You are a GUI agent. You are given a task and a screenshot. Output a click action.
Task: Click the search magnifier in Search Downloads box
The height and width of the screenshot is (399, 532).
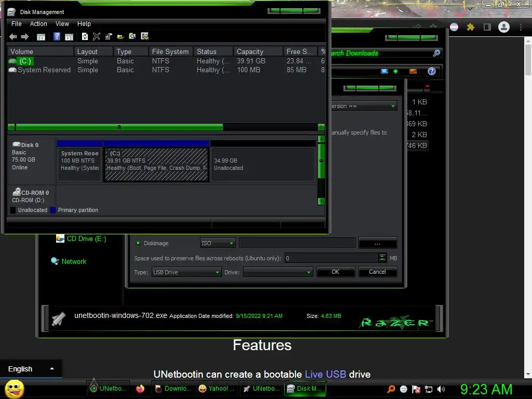436,53
